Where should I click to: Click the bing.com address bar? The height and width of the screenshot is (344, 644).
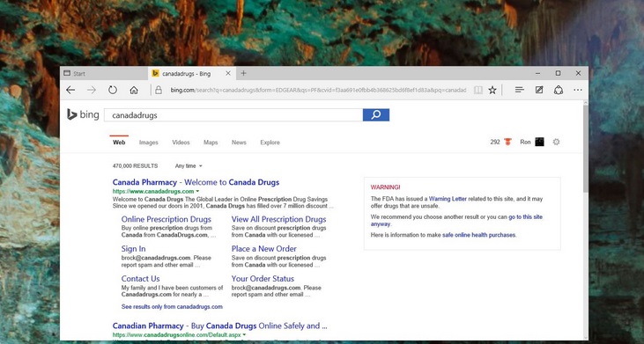318,91
